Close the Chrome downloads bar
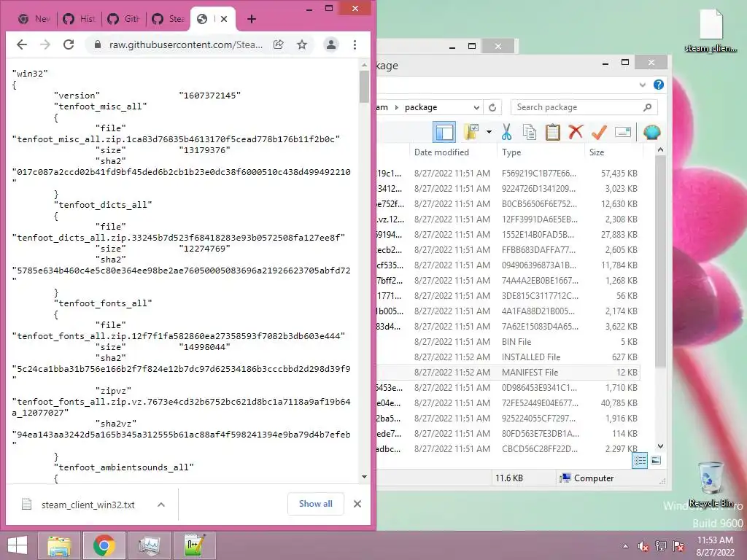747x560 pixels. click(357, 504)
